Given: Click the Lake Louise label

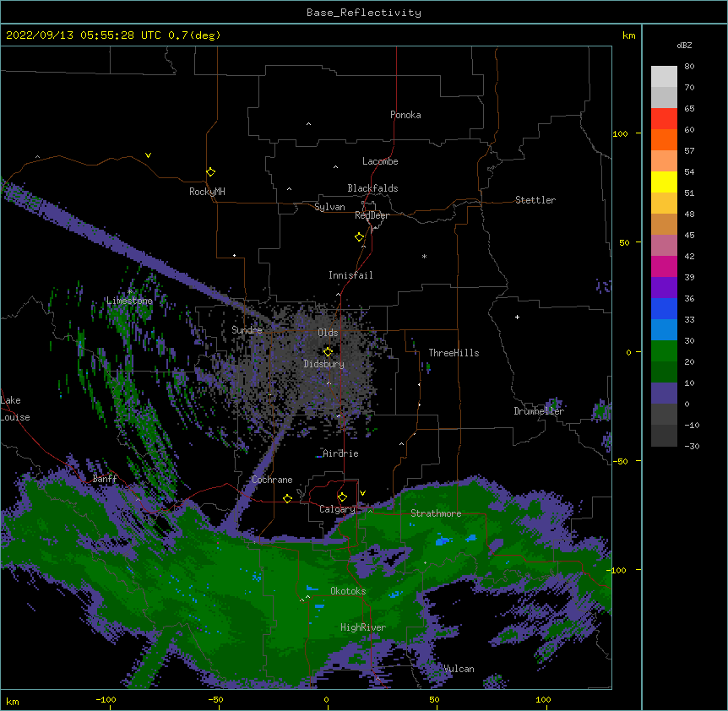Looking at the screenshot, I should click(x=15, y=409).
